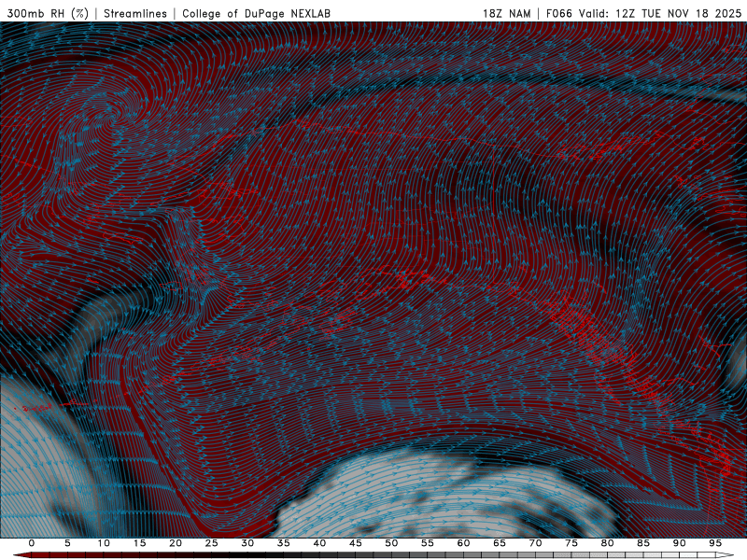Click the '75' value on the color scale
The width and height of the screenshot is (747, 560).
571,543
